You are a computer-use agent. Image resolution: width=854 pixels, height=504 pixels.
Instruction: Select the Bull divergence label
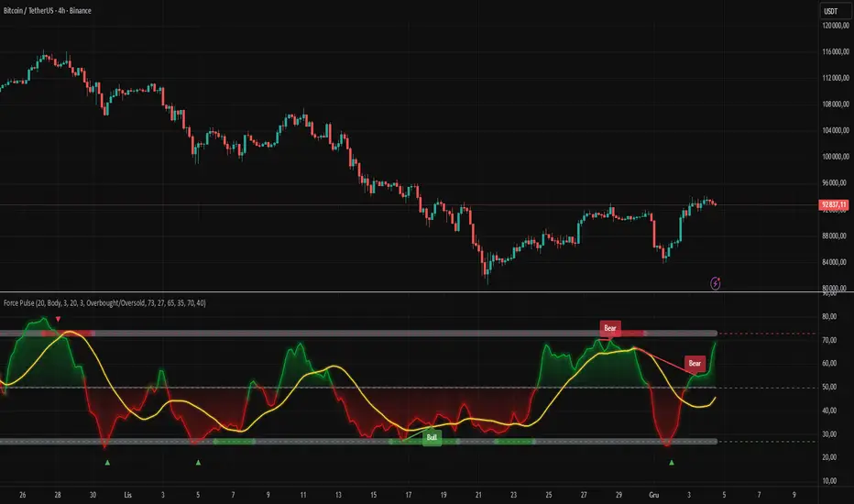(x=432, y=437)
